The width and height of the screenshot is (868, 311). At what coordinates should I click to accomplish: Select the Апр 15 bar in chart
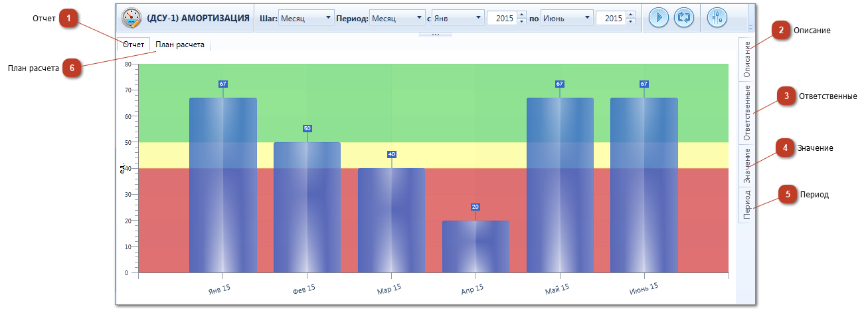pyautogui.click(x=476, y=247)
